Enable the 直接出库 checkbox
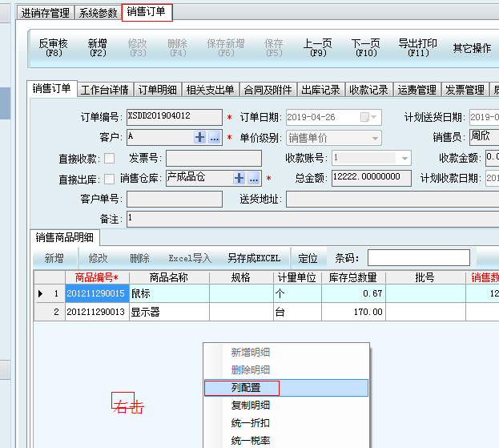 click(109, 179)
